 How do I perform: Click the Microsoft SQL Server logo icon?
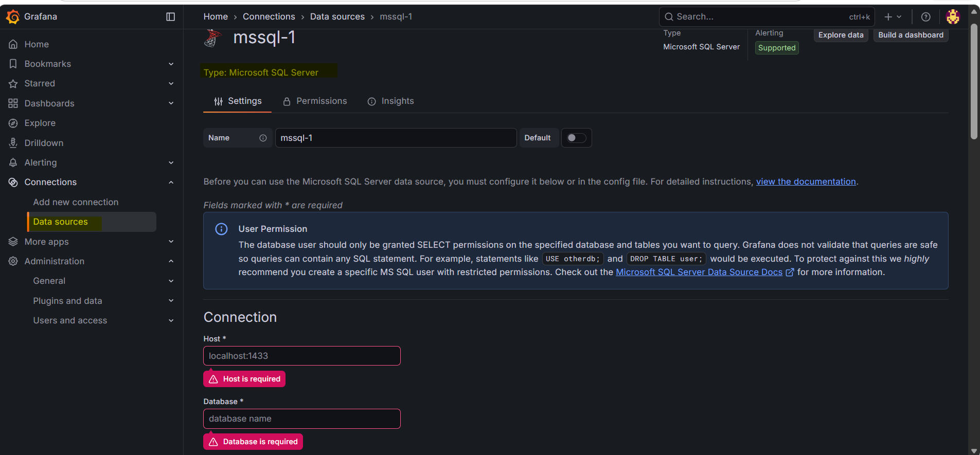212,38
